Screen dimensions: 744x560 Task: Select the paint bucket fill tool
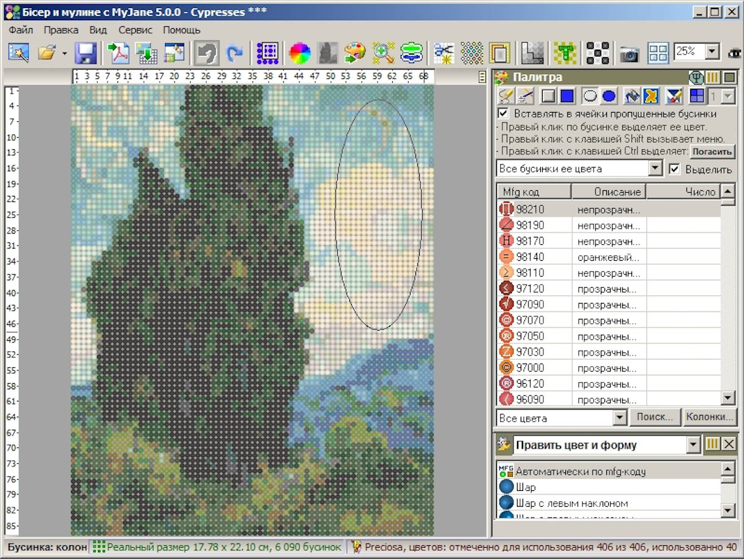pos(632,96)
